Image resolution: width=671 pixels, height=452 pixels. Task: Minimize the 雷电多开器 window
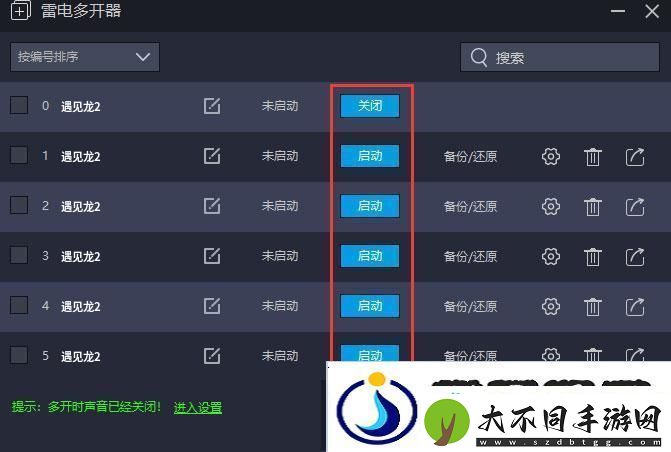click(x=618, y=11)
